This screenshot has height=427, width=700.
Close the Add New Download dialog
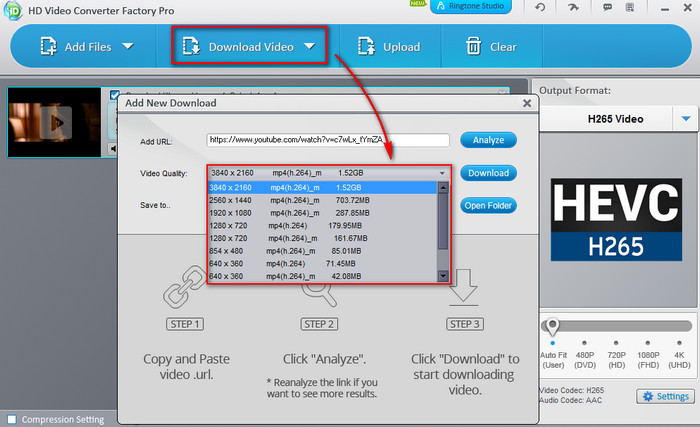click(x=527, y=103)
